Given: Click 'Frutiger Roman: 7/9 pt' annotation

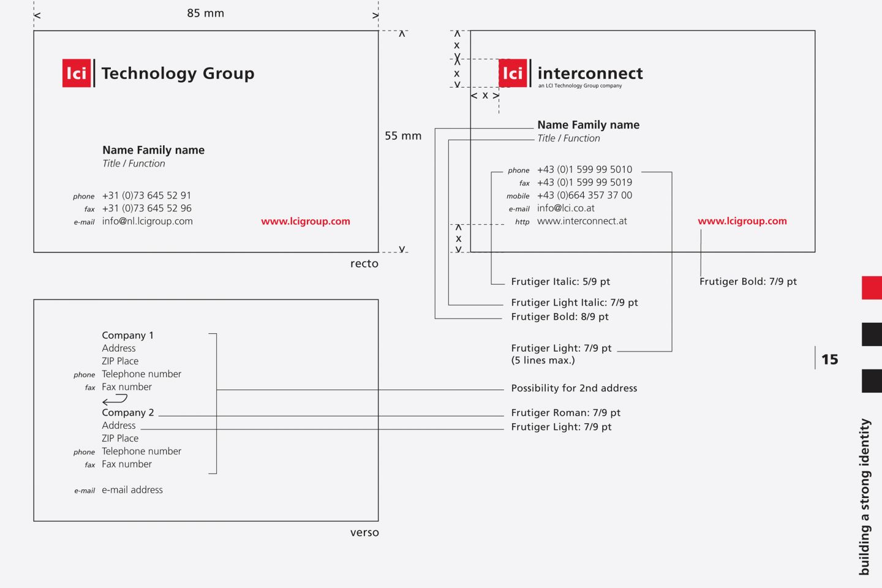Looking at the screenshot, I should tap(565, 413).
